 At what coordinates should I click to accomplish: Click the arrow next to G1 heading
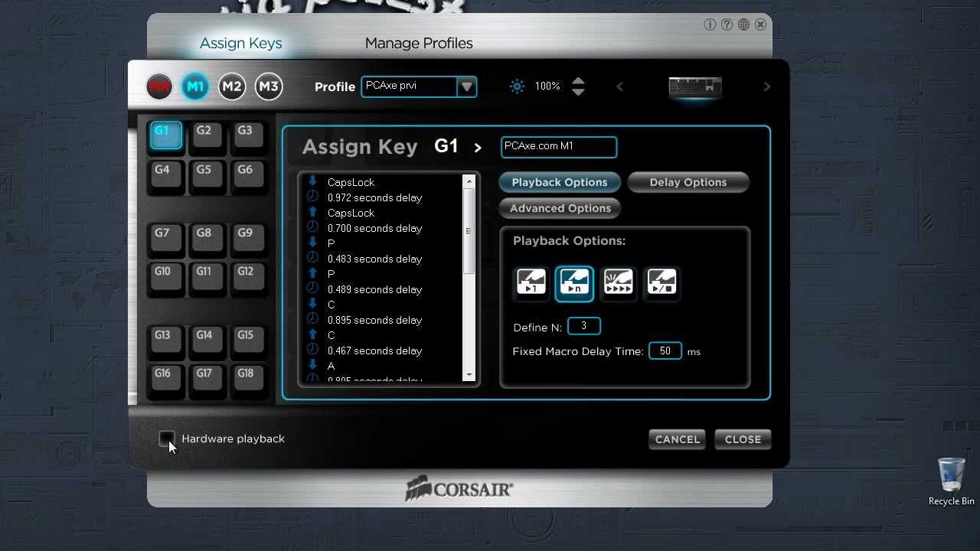tap(478, 148)
